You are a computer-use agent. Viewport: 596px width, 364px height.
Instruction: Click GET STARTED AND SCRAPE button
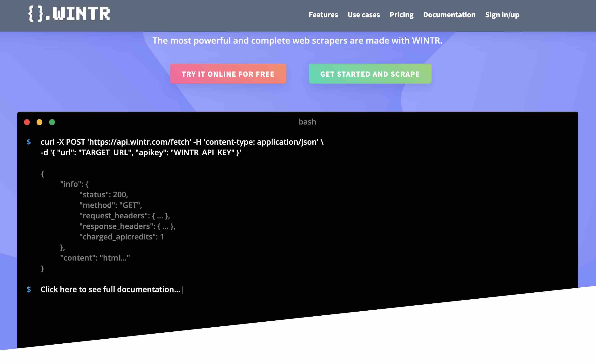370,74
